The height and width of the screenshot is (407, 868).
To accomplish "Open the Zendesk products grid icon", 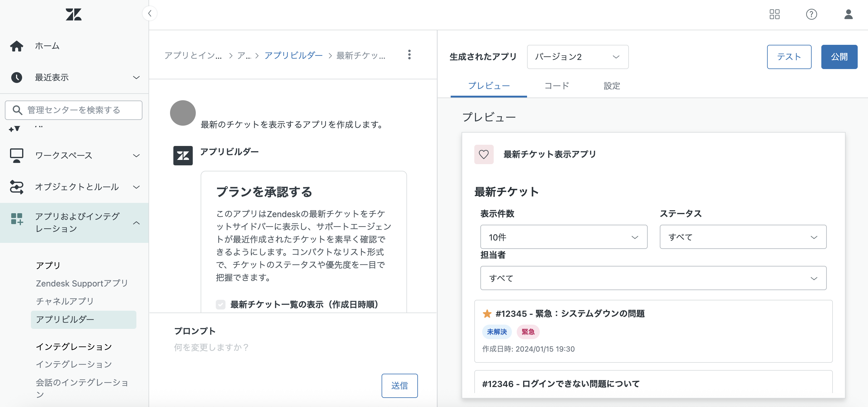I will point(774,14).
